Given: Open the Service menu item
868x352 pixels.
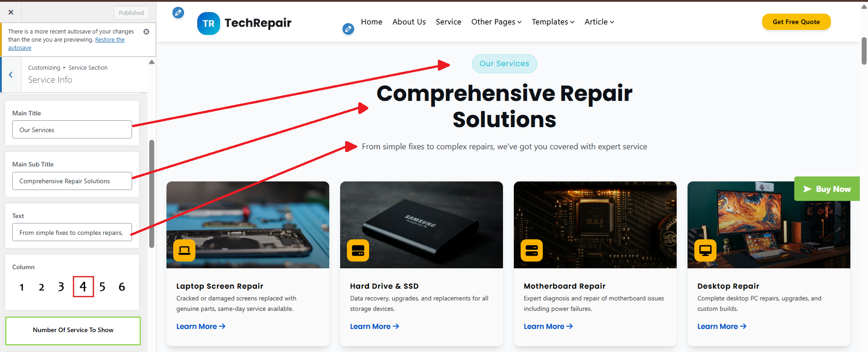Looking at the screenshot, I should [x=448, y=22].
